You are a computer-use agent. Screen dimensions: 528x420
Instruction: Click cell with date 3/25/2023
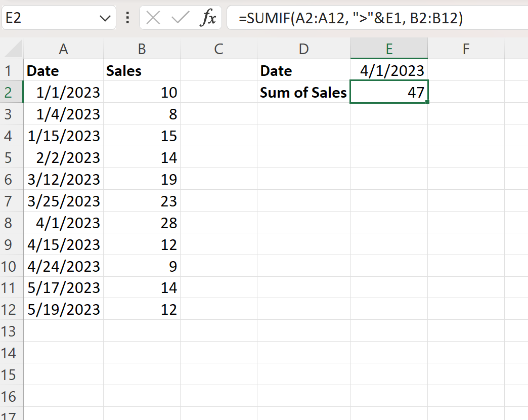(x=63, y=201)
